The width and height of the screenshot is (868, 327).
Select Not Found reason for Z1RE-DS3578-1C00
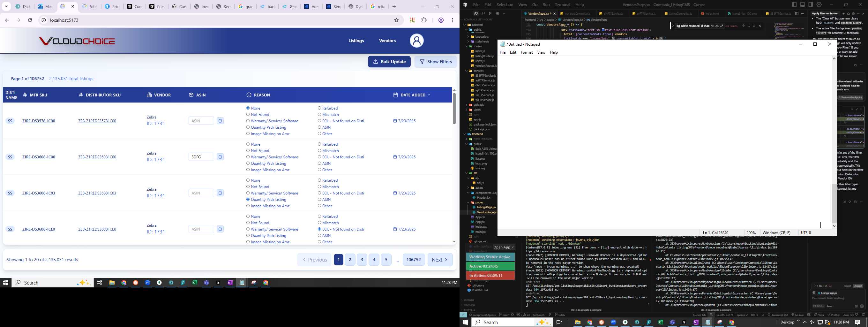click(x=248, y=115)
